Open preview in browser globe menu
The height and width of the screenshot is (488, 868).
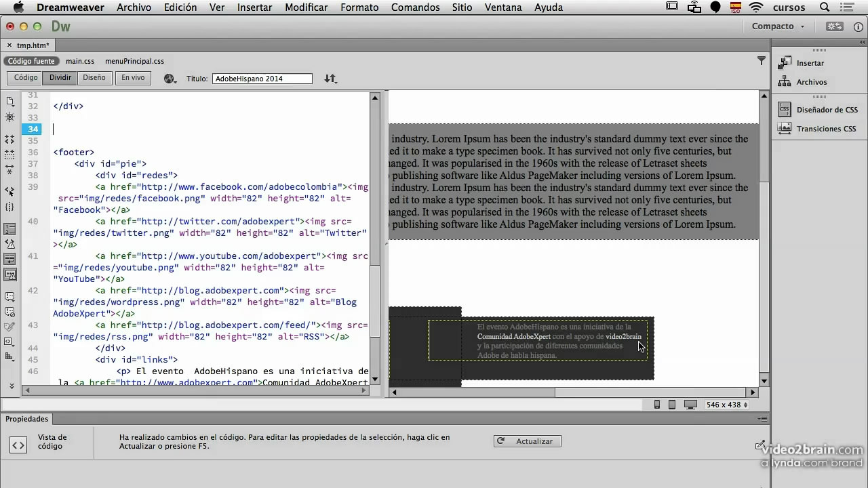pos(171,79)
